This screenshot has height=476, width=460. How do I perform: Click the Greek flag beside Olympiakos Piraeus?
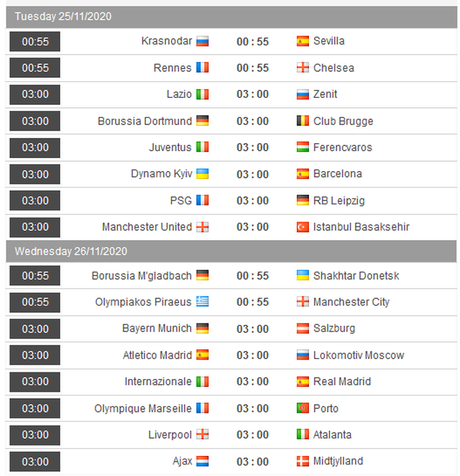[x=202, y=302]
